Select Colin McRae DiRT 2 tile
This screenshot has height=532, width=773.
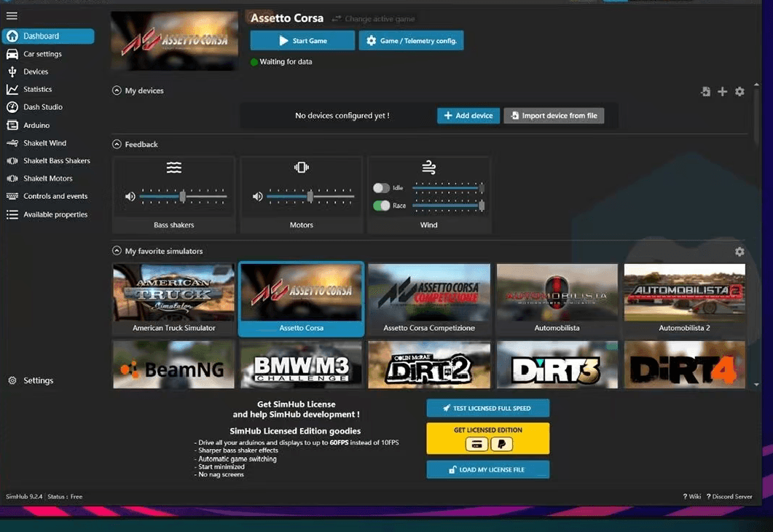click(429, 365)
